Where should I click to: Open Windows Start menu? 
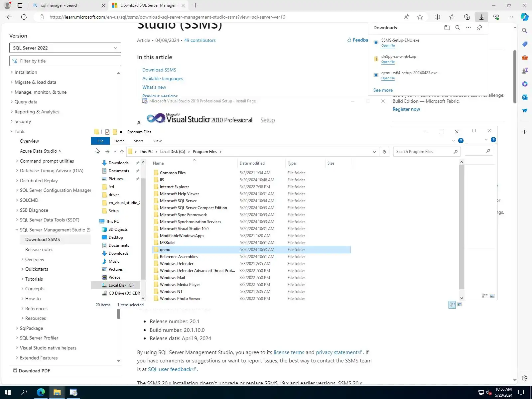[8, 392]
